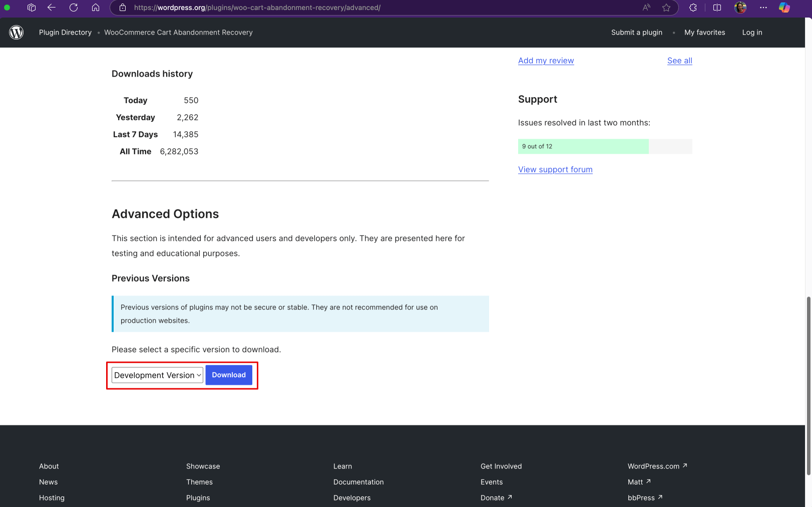Click the address bar URL
The width and height of the screenshot is (812, 507).
click(x=257, y=8)
